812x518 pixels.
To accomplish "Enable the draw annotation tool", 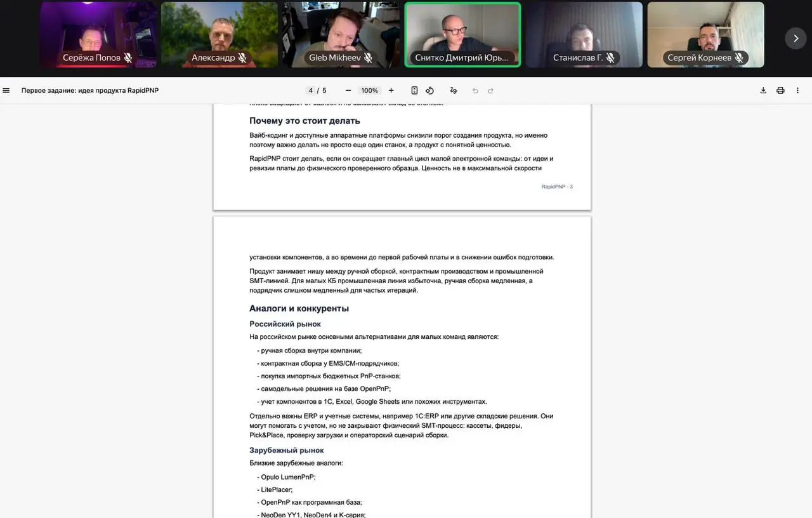I will [x=454, y=91].
